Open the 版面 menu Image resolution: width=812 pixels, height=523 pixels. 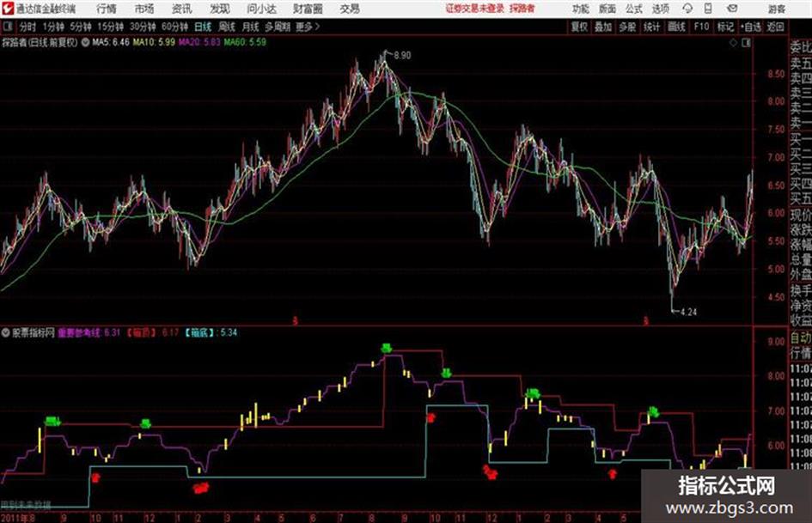coord(607,9)
